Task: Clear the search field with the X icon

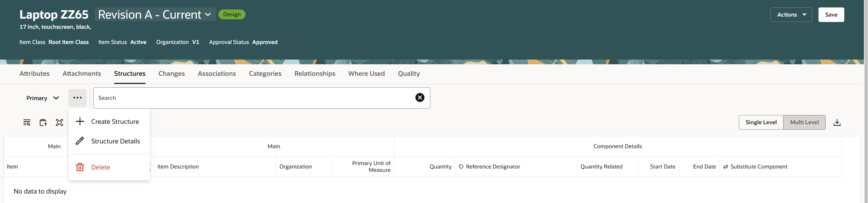Action: click(420, 98)
